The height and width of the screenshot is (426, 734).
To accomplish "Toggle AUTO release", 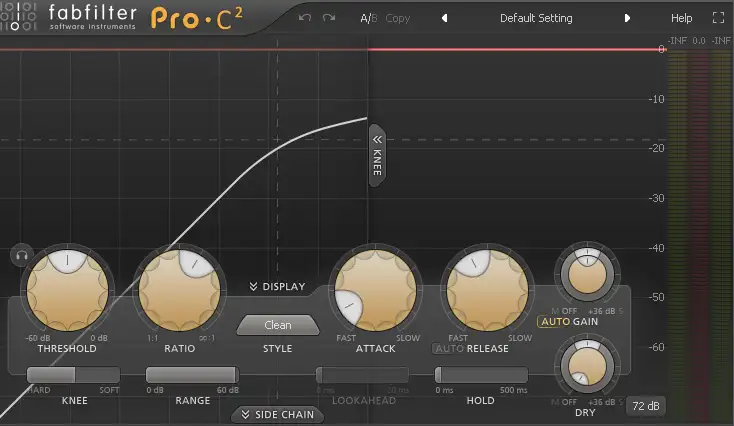I will tap(449, 349).
